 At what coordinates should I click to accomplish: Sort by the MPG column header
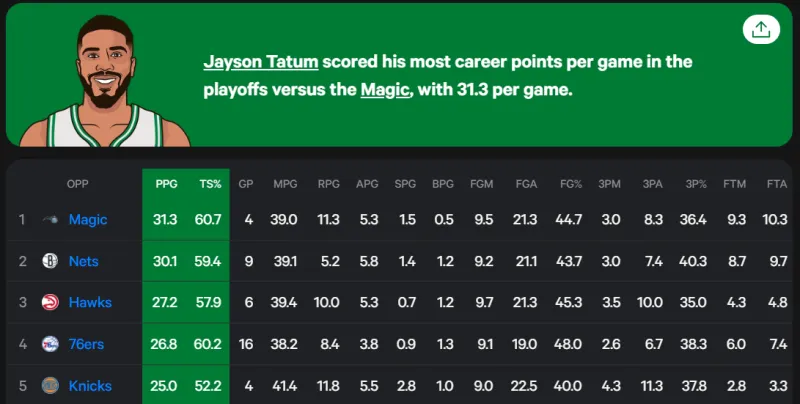click(x=285, y=184)
